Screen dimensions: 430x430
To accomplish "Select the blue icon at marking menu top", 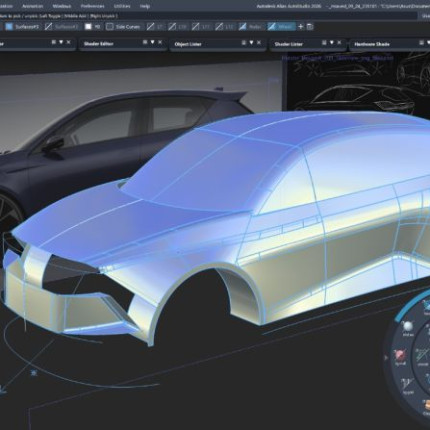I will (x=426, y=305).
